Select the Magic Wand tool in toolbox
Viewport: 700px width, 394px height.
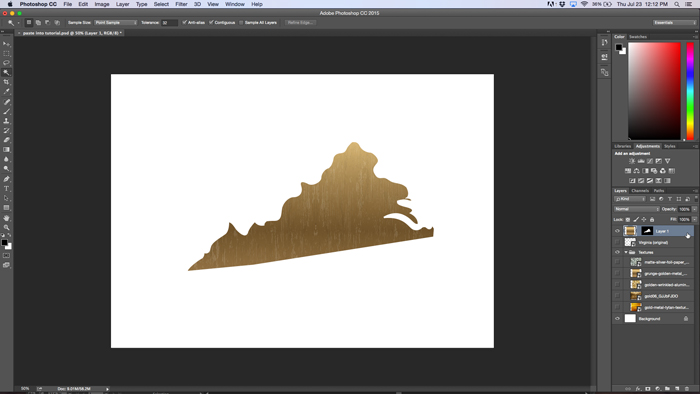point(6,72)
